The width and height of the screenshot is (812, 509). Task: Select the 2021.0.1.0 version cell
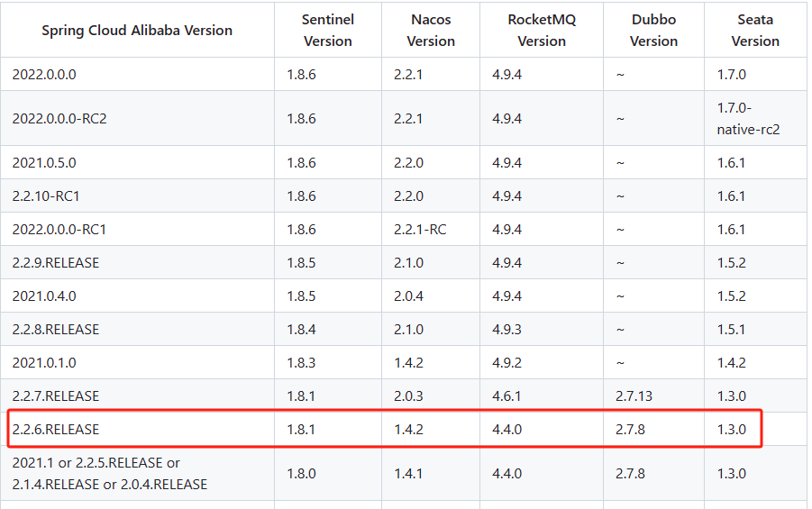pyautogui.click(x=137, y=362)
